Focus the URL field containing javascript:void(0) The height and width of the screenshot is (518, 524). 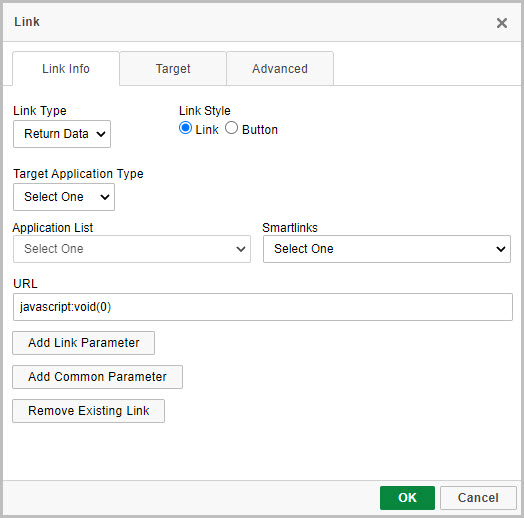(263, 307)
